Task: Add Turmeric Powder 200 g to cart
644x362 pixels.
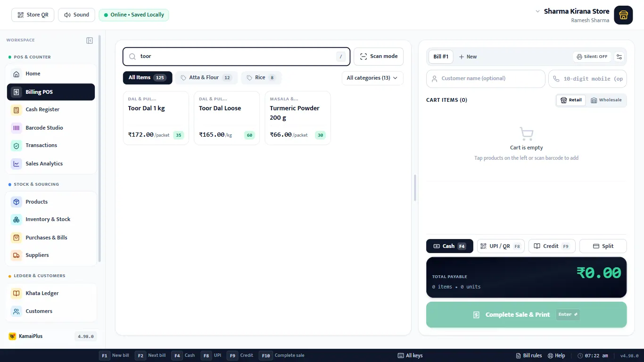Action: [298, 118]
